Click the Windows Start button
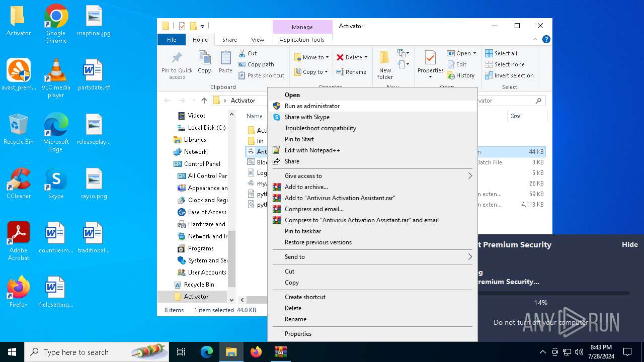The height and width of the screenshot is (362, 644). pyautogui.click(x=12, y=352)
